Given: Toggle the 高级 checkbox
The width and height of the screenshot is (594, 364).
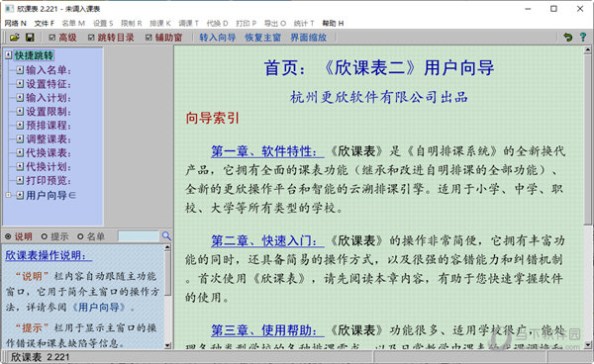Looking at the screenshot, I should pyautogui.click(x=52, y=38).
